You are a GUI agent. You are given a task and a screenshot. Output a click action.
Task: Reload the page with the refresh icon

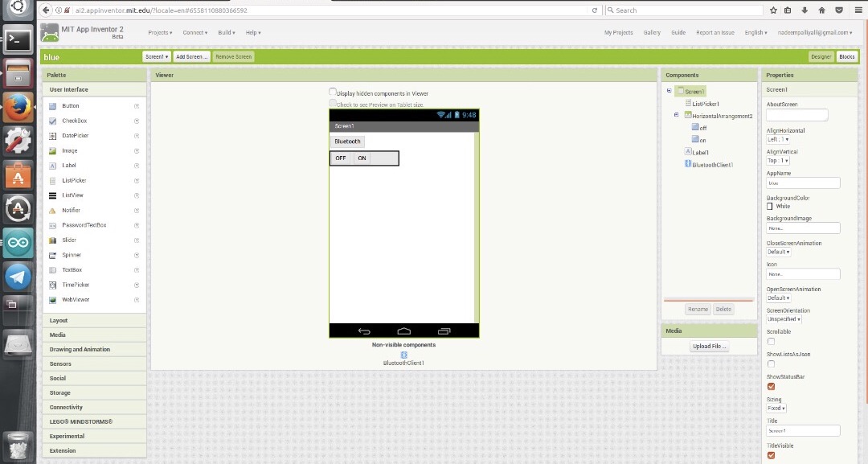(x=595, y=10)
